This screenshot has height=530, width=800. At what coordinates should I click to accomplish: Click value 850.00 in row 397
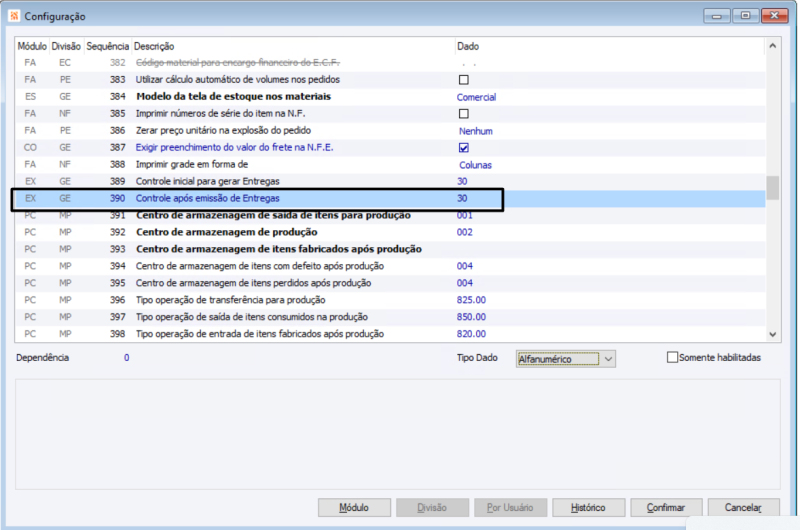coord(471,317)
